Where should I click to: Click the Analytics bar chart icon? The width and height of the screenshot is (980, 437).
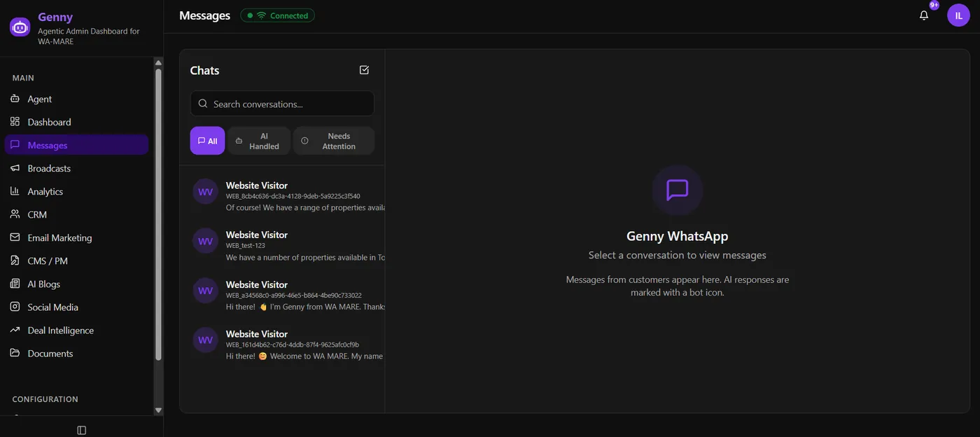point(15,191)
